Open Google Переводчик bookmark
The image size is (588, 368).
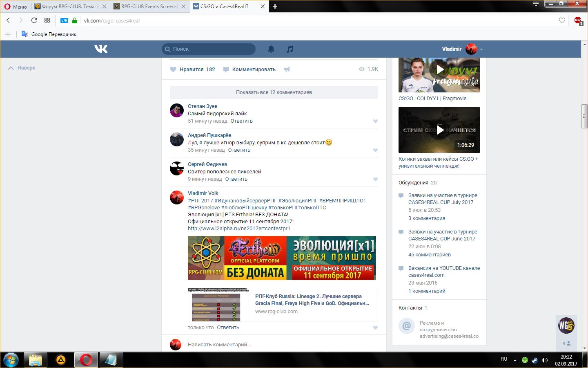point(49,34)
